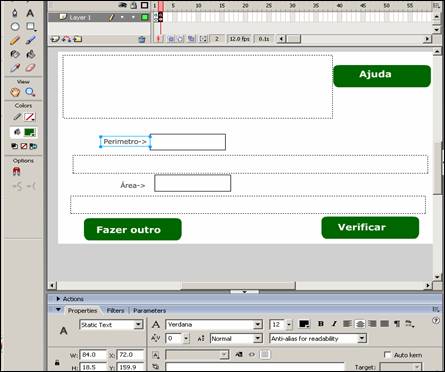The width and height of the screenshot is (445, 372).
Task: Select the Ink Bottle tool
Action: (x=15, y=54)
